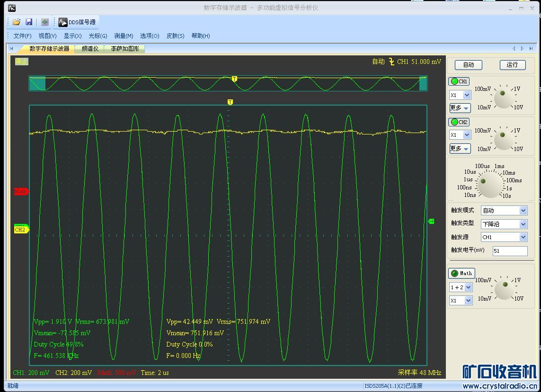
Task: Toggle the CH2 channel on/off
Action: (x=459, y=122)
